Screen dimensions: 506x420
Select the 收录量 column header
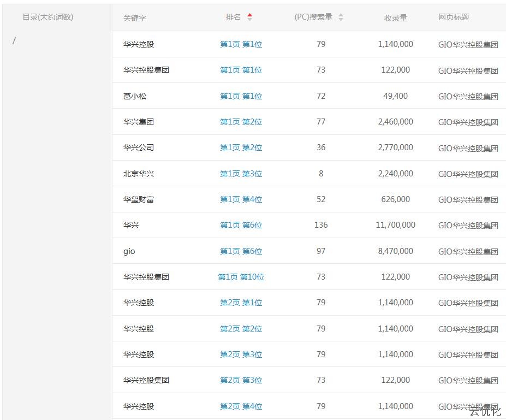tap(396, 18)
